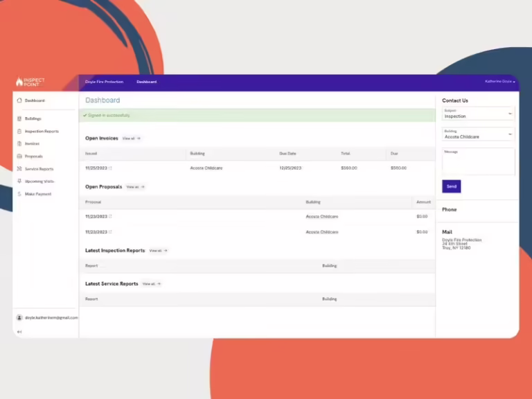Click View all for Latest Service Reports
Image resolution: width=532 pixels, height=399 pixels.
tap(151, 284)
